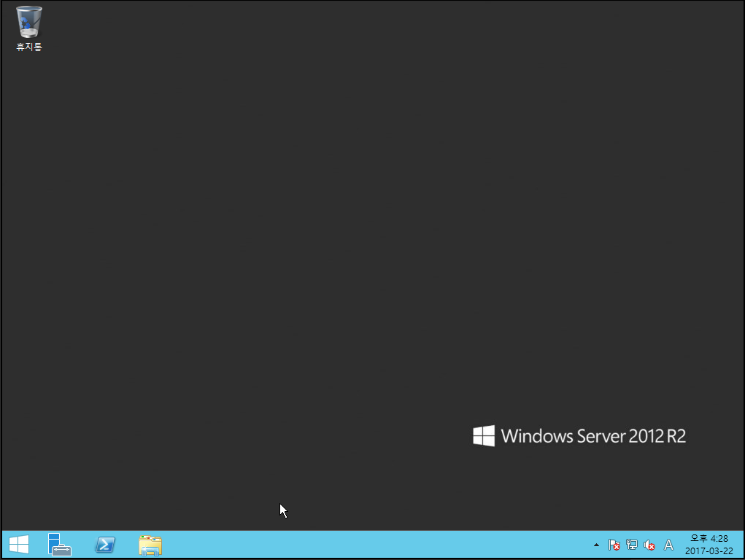Select the Recycle Bin (휴지통) desktop icon

[x=29, y=28]
